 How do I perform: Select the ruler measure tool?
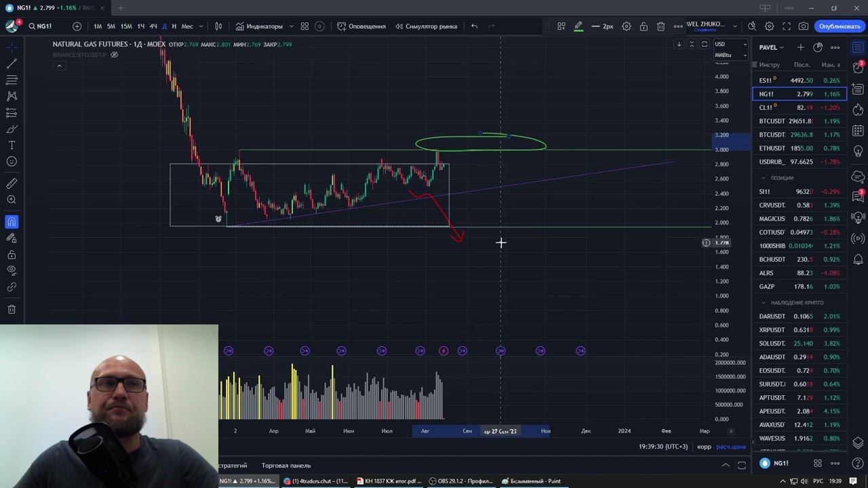(12, 184)
